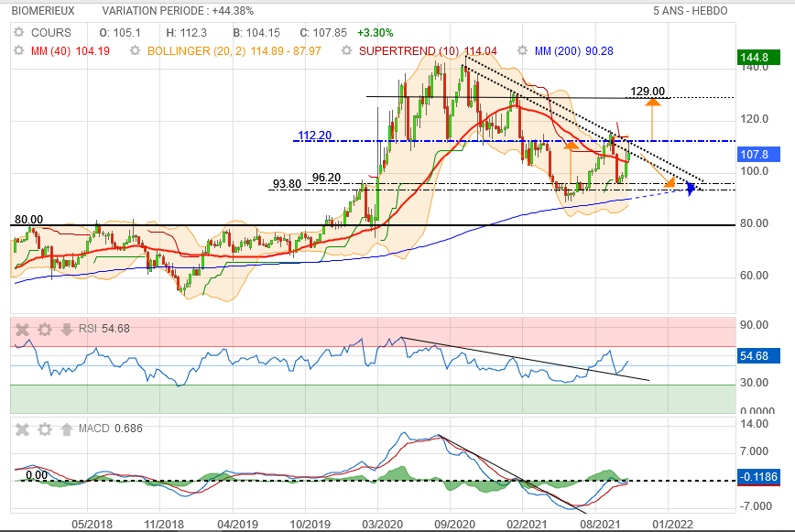This screenshot has width=795, height=532.
Task: Remove the MACD panel with X icon
Action: click(22, 429)
